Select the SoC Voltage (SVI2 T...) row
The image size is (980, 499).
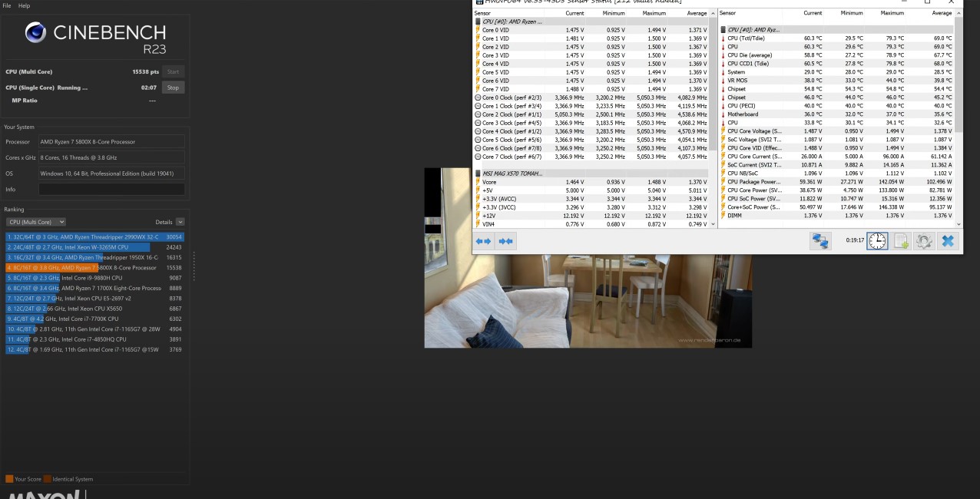836,140
